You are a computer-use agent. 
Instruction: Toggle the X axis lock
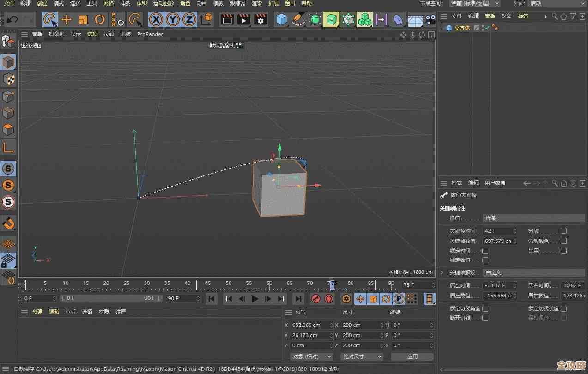click(157, 19)
